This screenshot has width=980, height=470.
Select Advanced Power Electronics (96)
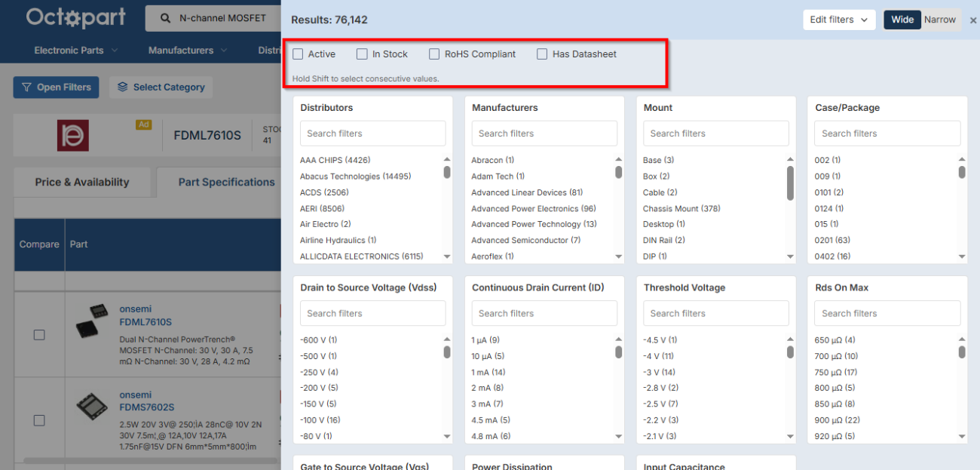point(534,208)
